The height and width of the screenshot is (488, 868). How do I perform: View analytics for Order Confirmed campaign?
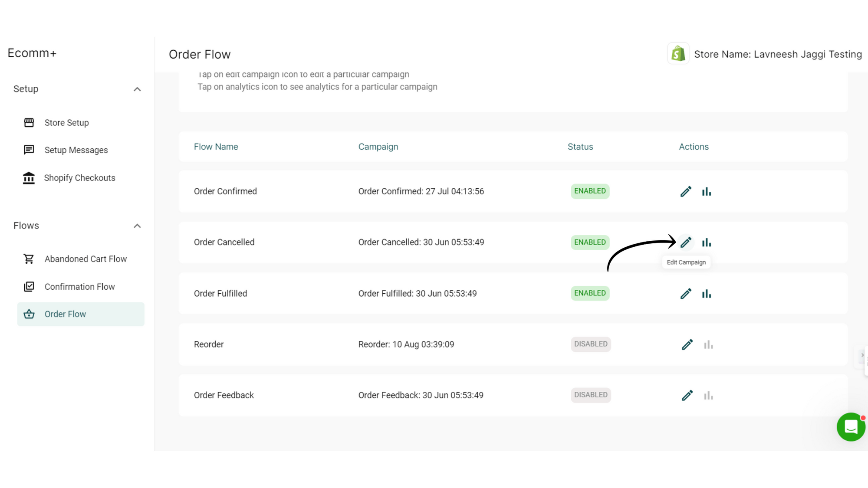pos(707,191)
